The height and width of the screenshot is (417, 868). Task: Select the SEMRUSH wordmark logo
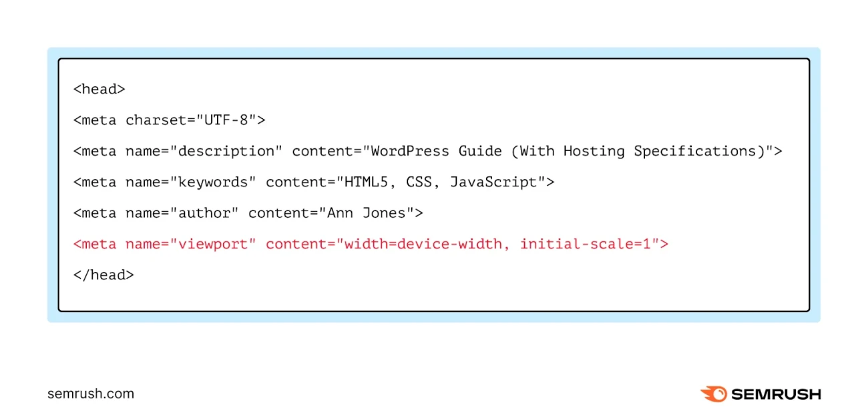click(777, 394)
